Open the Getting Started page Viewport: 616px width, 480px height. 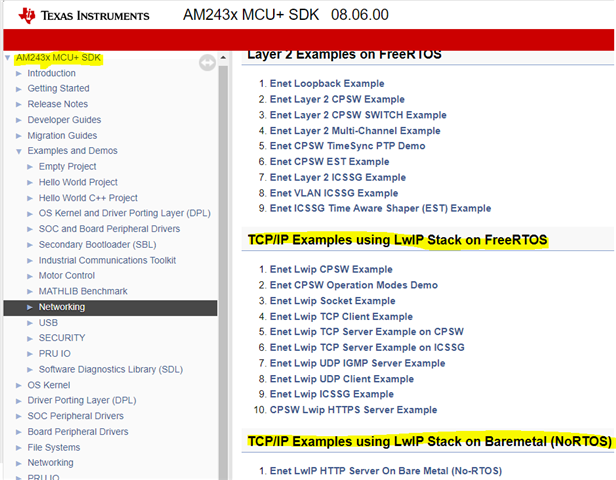pos(59,88)
